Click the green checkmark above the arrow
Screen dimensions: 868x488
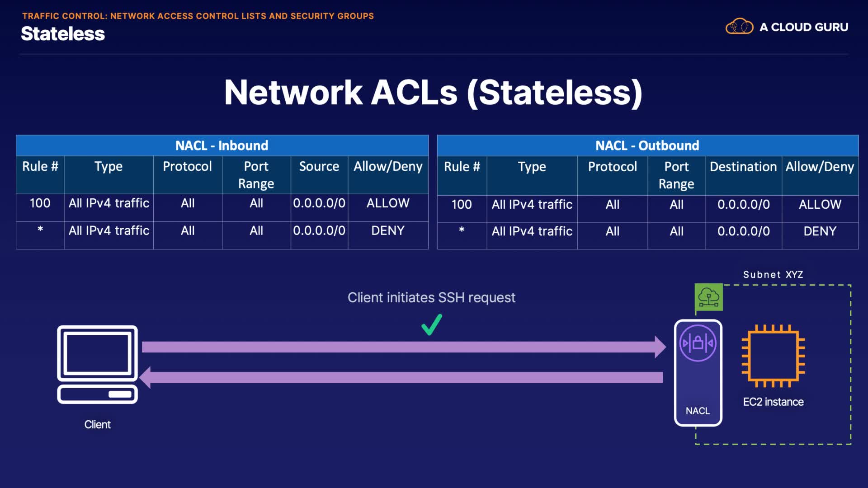point(432,324)
